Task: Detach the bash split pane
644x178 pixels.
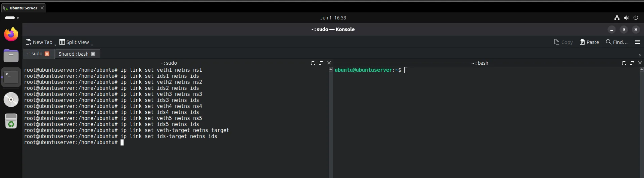Action: (632, 63)
